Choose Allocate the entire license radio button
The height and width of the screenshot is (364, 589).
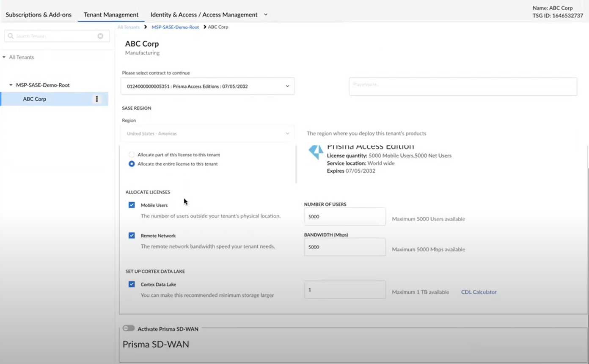click(132, 164)
